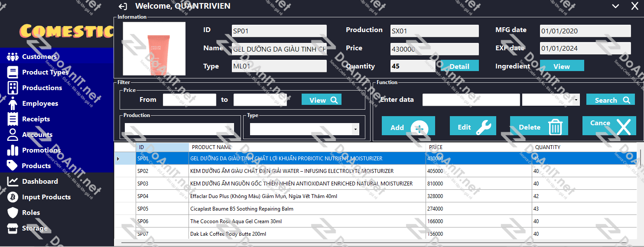Select the Productions building icon
Viewport: 644px width, 247px height.
point(13,88)
